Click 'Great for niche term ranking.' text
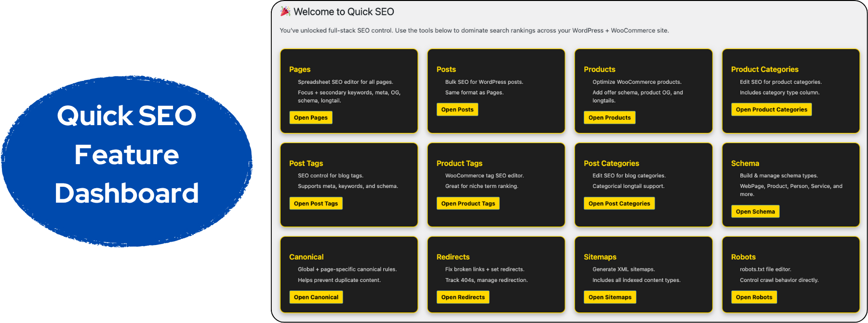Viewport: 868px width, 323px height. (481, 186)
